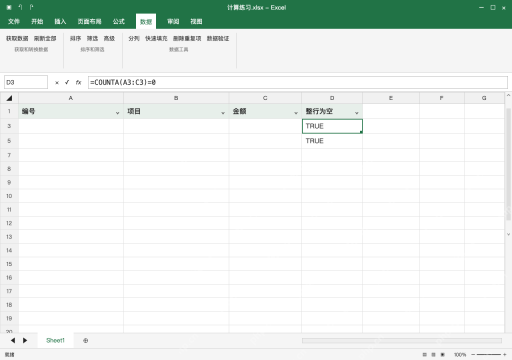Click the 刷新全部 button
Image resolution: width=512 pixels, height=360 pixels.
[x=45, y=38]
